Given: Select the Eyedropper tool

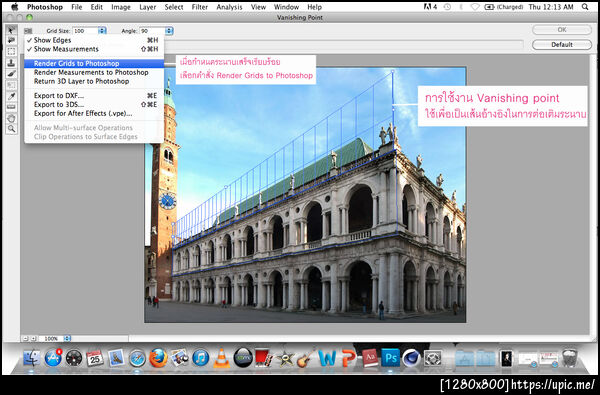Looking at the screenshot, I should (11, 96).
